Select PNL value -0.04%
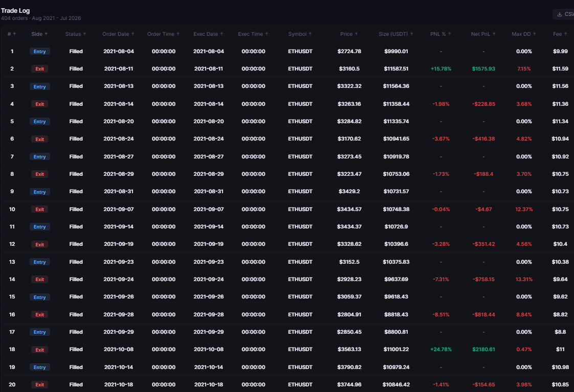Viewport: 574px width, 392px height. coord(441,209)
